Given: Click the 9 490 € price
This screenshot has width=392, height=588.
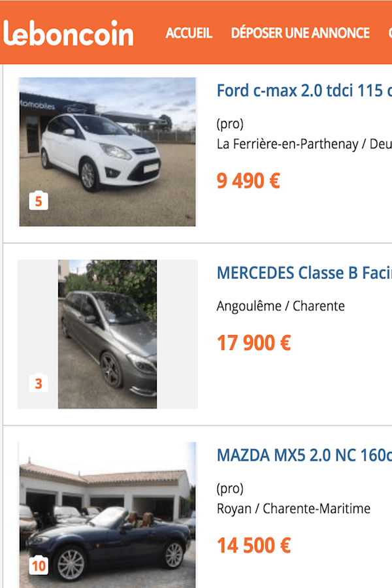Looking at the screenshot, I should click(x=248, y=181).
